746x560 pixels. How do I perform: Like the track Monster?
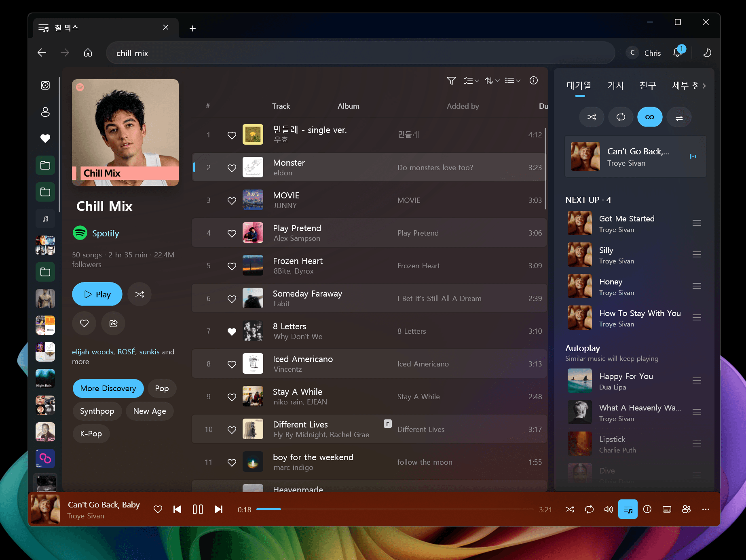tap(232, 168)
